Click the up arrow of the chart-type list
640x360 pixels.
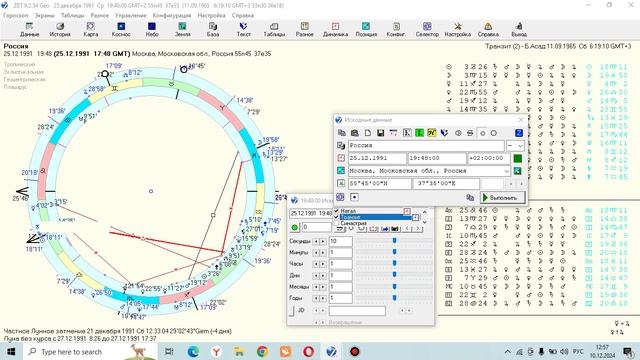[x=425, y=212]
